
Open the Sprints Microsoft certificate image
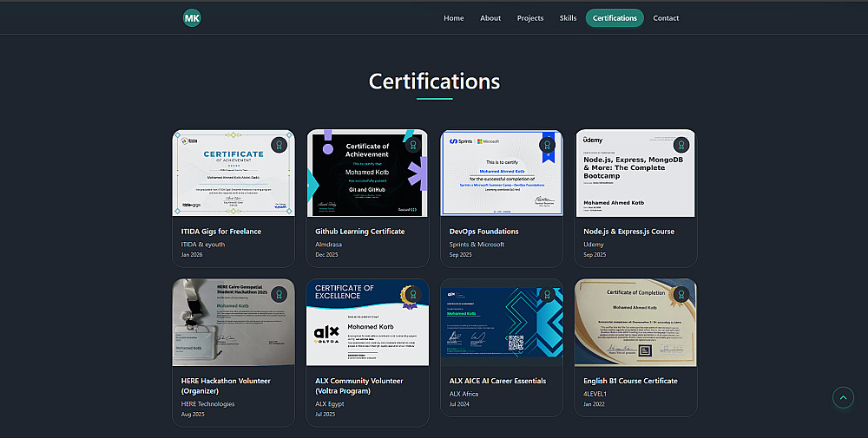(502, 173)
